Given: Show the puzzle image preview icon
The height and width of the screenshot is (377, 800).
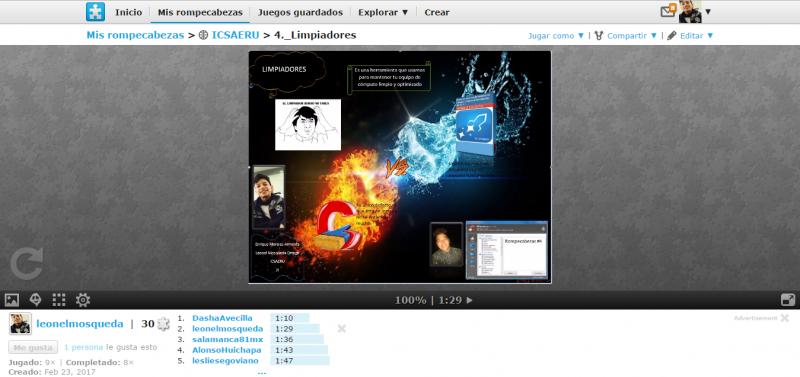Looking at the screenshot, I should [12, 300].
